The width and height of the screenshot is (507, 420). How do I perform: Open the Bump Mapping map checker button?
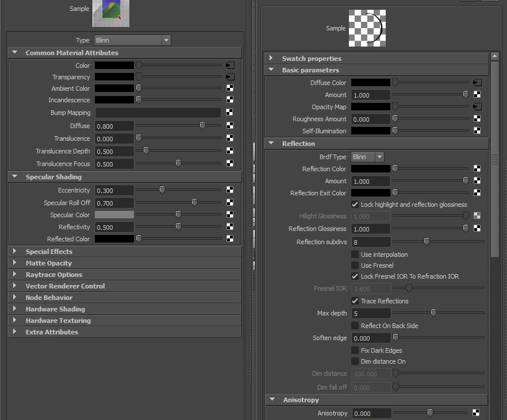[229, 112]
